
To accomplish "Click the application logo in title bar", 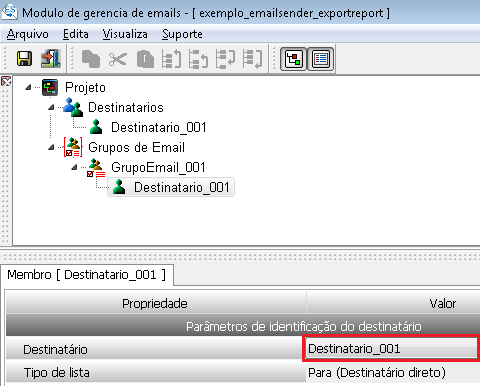I will 9,12.
